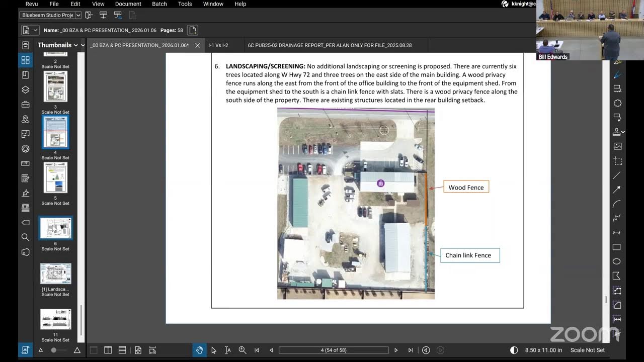Toggle horizontal split view
Screen dimensions: 644x362
click(x=122, y=350)
